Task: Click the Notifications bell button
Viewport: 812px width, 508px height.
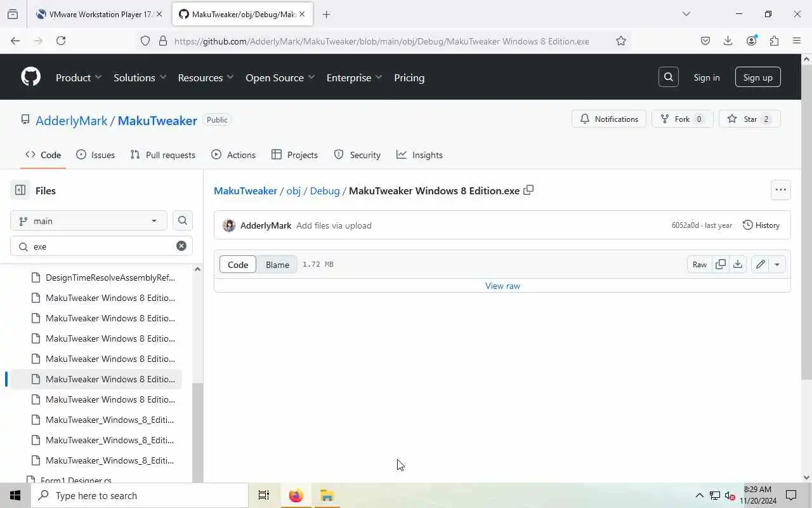Action: coord(609,119)
